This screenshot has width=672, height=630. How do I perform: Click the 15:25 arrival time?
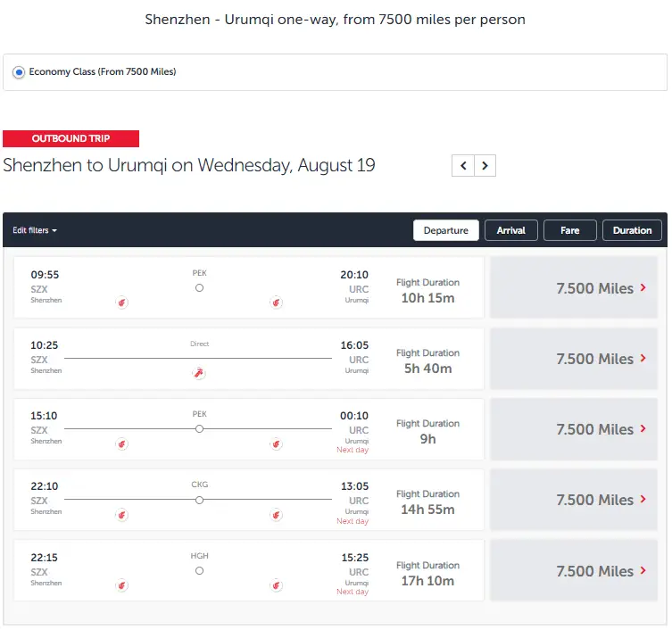pyautogui.click(x=354, y=558)
